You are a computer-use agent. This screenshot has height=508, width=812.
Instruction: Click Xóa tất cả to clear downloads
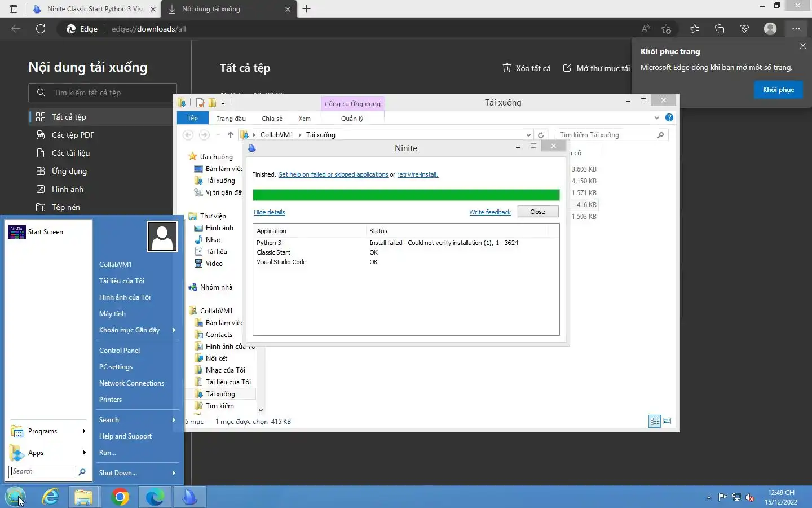527,68
